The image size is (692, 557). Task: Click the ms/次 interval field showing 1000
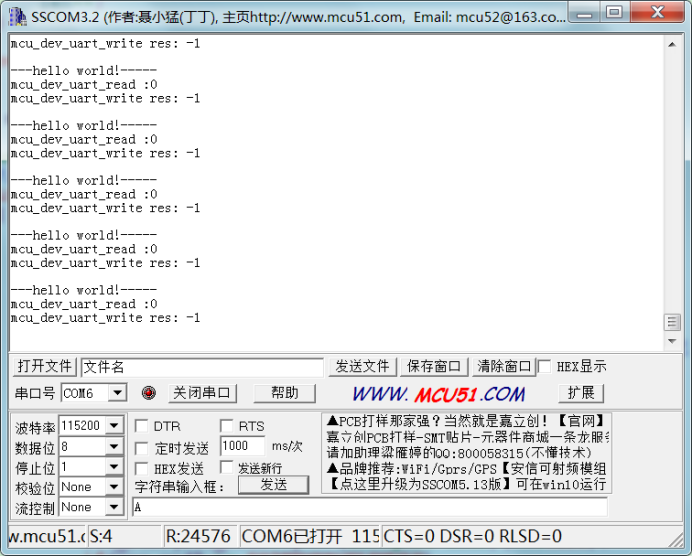[x=242, y=446]
